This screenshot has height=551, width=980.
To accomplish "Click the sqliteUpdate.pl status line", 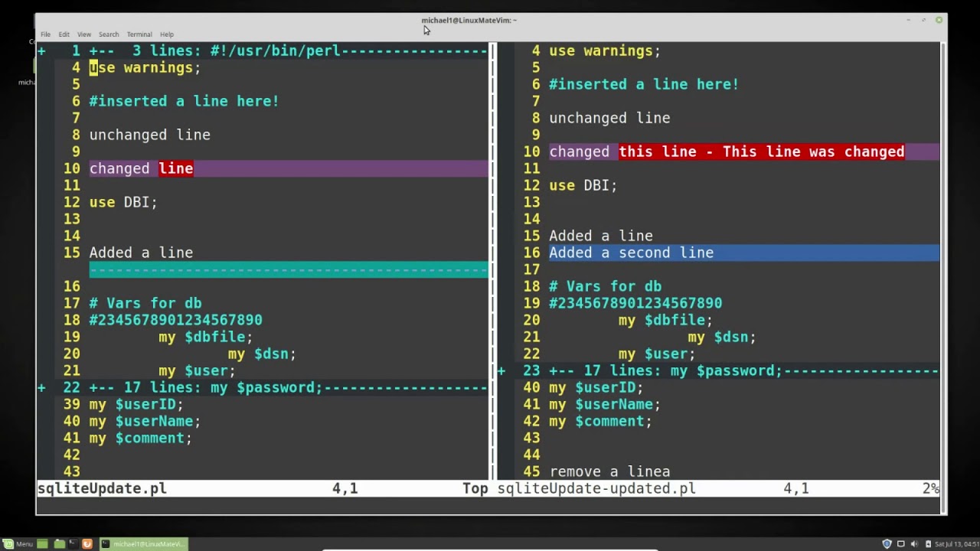I will [x=263, y=489].
